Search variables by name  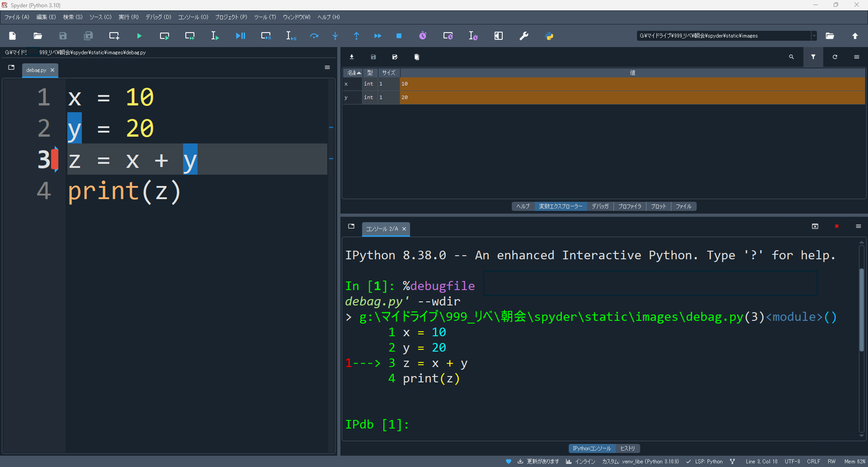coord(791,57)
